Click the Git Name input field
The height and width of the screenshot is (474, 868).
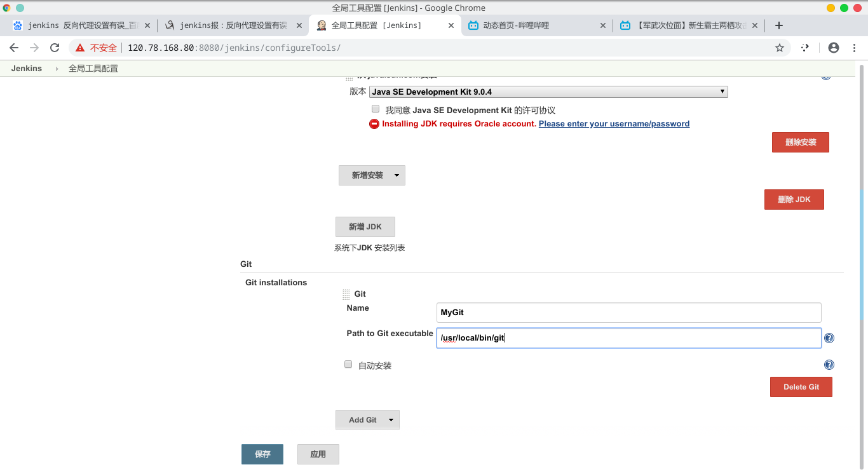click(628, 313)
